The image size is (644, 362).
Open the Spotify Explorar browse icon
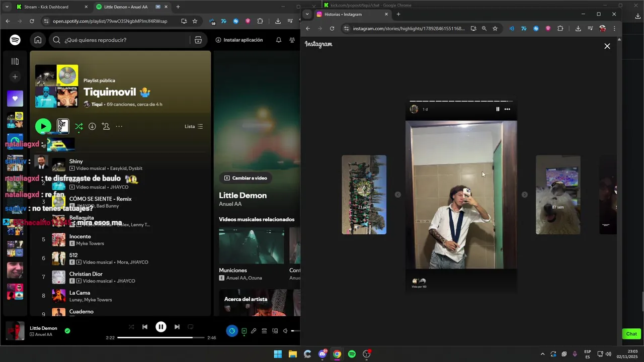pos(198,40)
